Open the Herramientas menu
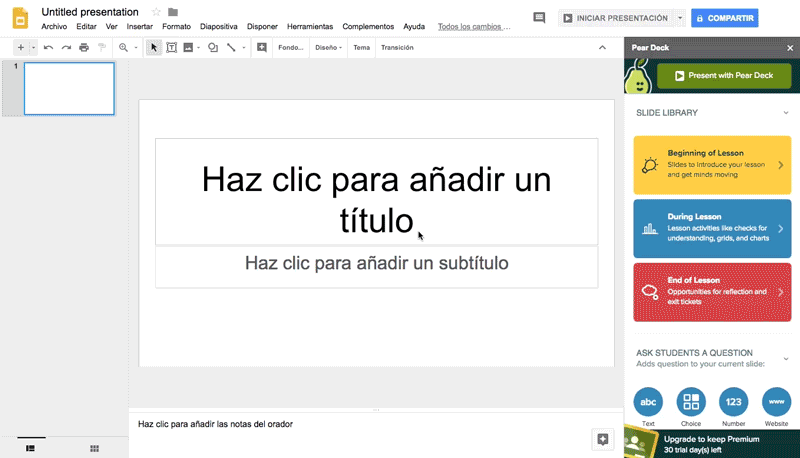Screen dimensions: 800x458 coord(310,27)
